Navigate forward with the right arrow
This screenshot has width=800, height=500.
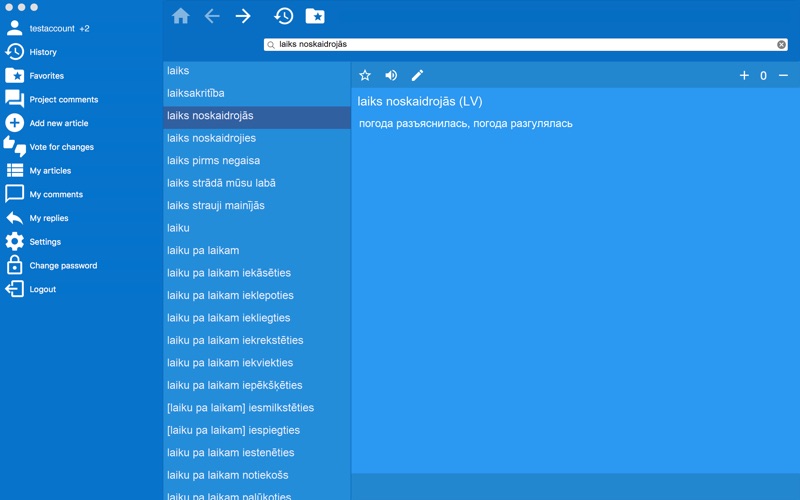pos(243,16)
